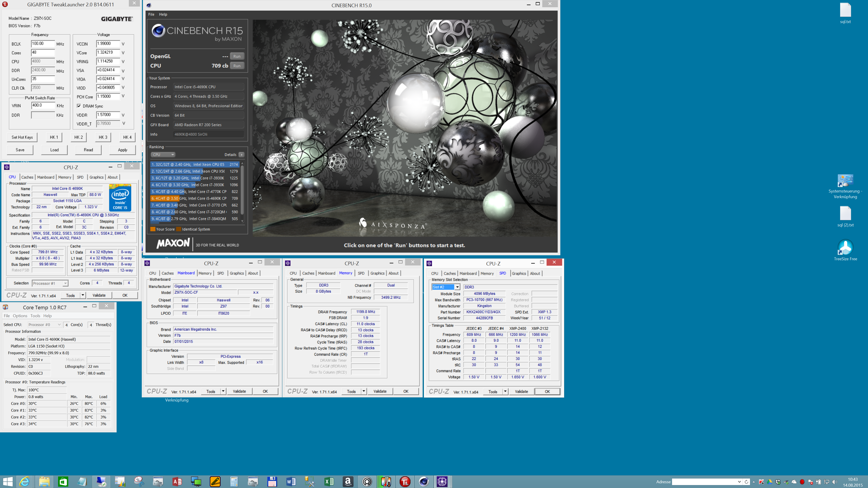This screenshot has width=868, height=488.
Task: Click Apply in TweakLauncher
Action: tap(123, 150)
